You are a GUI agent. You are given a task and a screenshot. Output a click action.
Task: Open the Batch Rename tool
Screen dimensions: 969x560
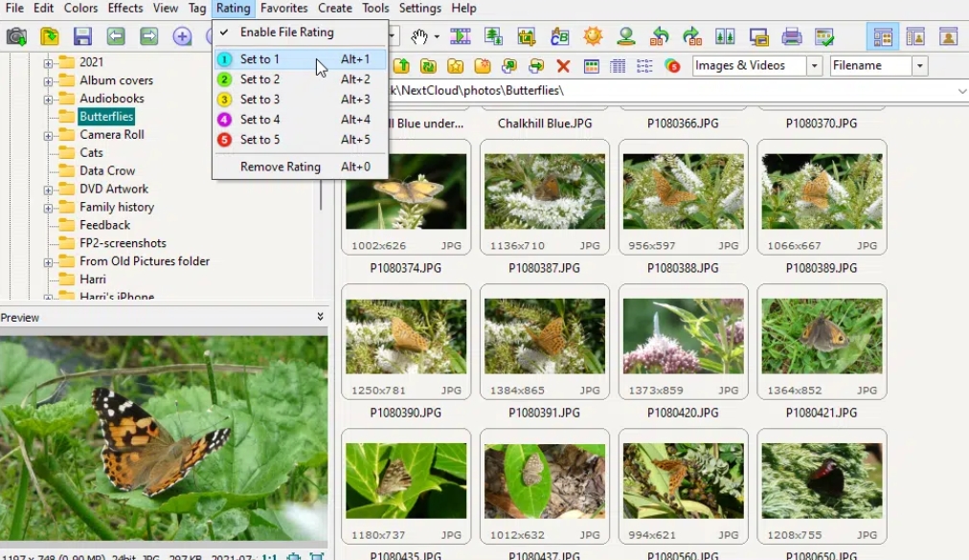click(x=560, y=37)
